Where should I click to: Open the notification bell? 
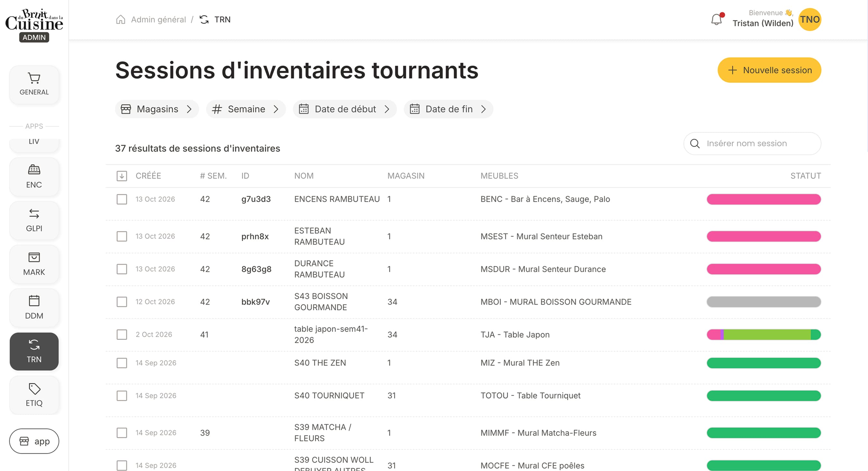(717, 19)
